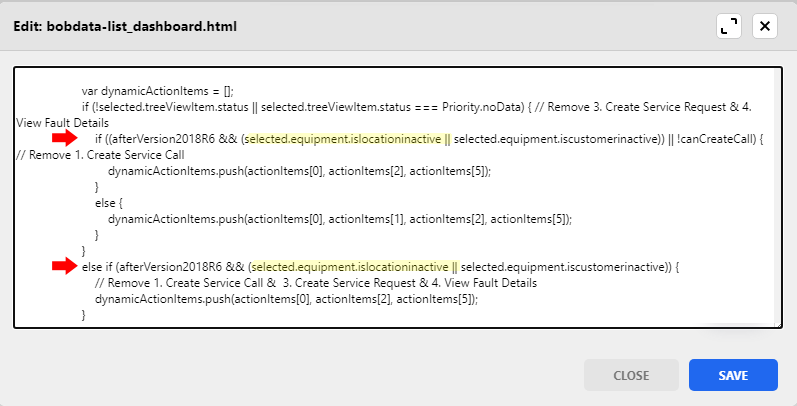Close the editor with the X icon
The width and height of the screenshot is (797, 406).
(x=765, y=26)
